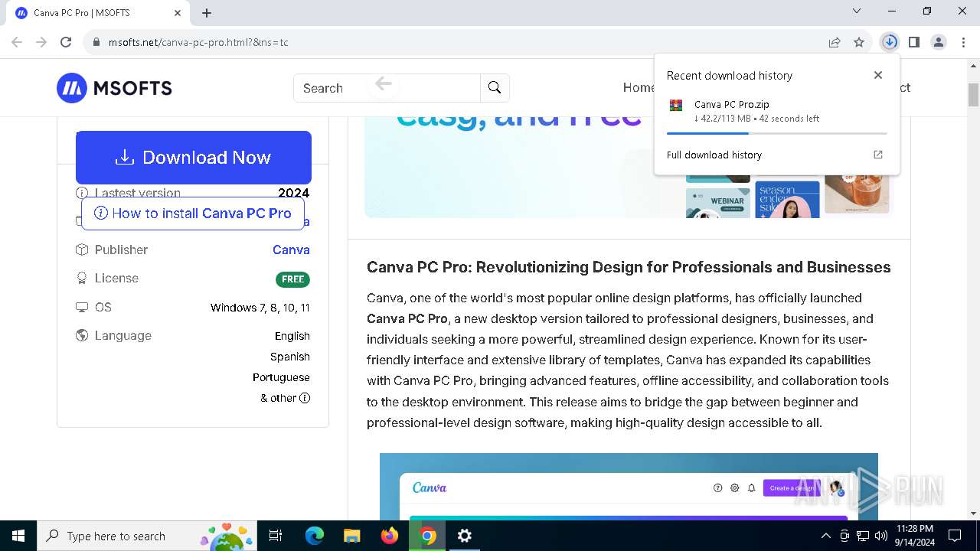
Task: Show hidden system tray icons
Action: point(825,536)
